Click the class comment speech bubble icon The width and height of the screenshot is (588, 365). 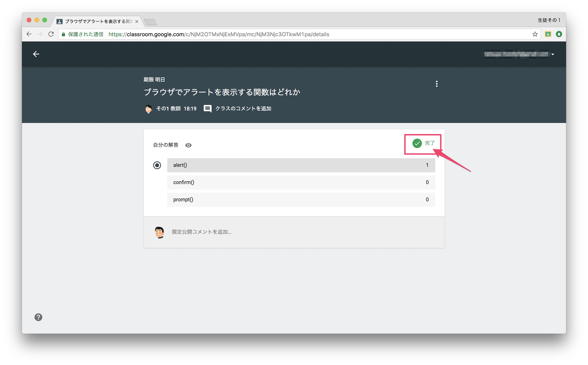click(x=207, y=109)
